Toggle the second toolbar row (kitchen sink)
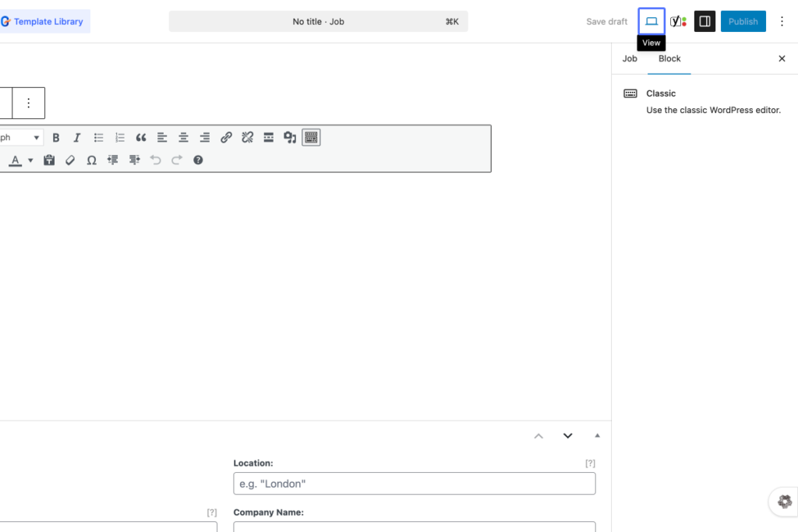 click(311, 137)
